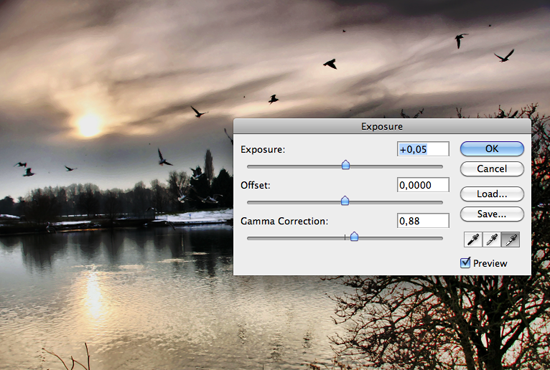Click the Offset value field
The width and height of the screenshot is (550, 370).
click(x=423, y=185)
